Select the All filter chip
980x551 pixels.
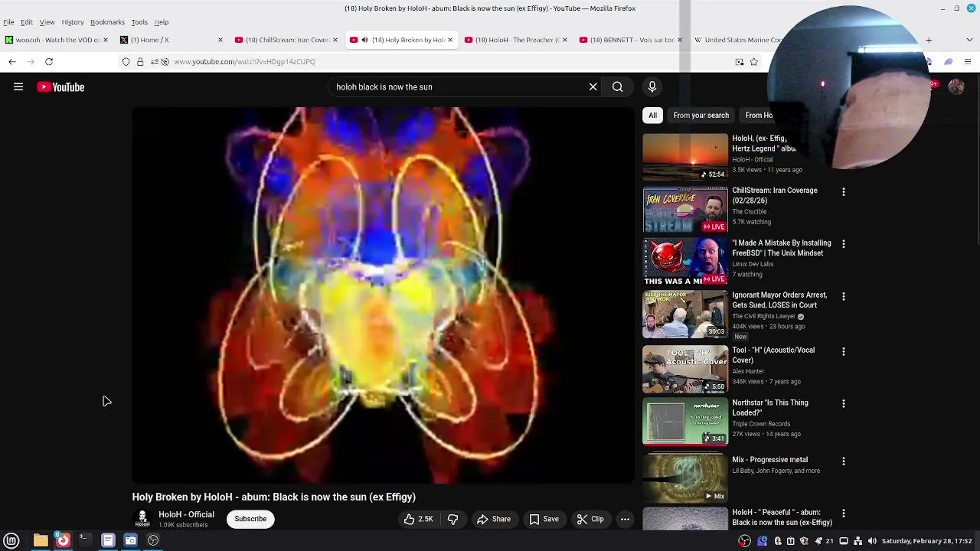point(652,115)
